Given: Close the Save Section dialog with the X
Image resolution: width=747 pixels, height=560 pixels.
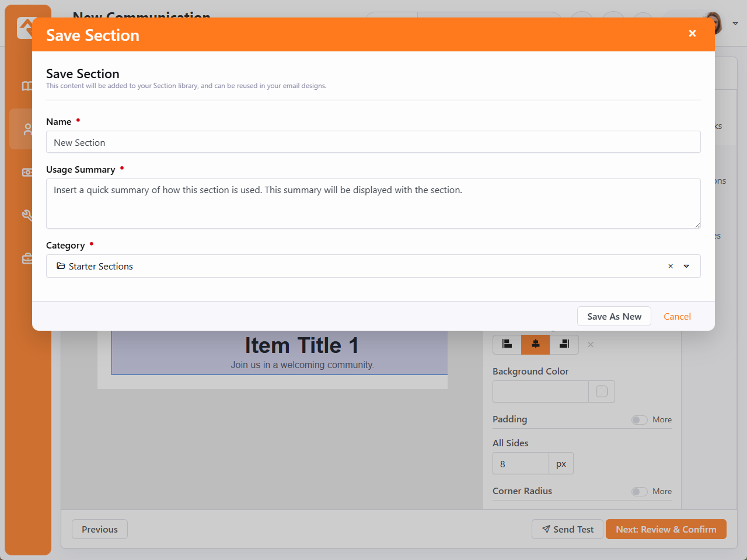Looking at the screenshot, I should tap(692, 33).
